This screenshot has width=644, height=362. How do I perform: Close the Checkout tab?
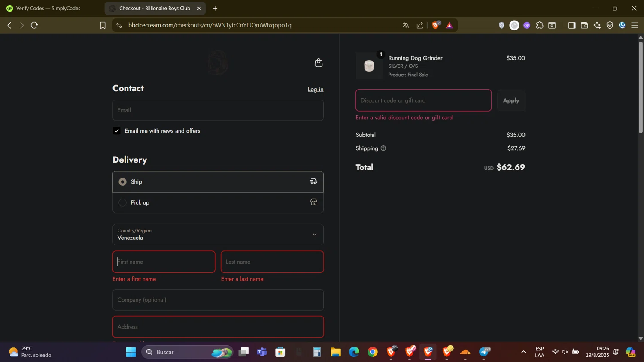pos(199,8)
